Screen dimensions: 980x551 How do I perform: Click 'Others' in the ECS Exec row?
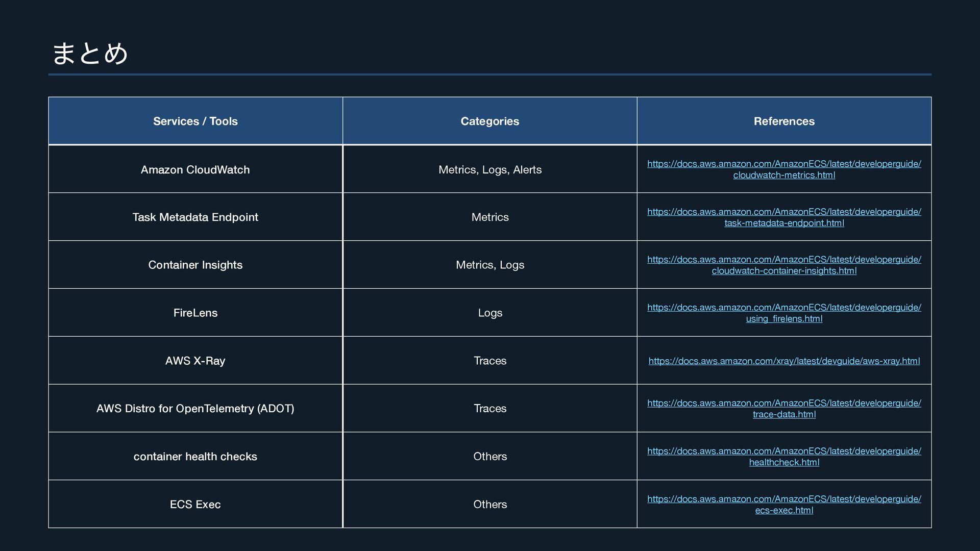[x=490, y=504]
